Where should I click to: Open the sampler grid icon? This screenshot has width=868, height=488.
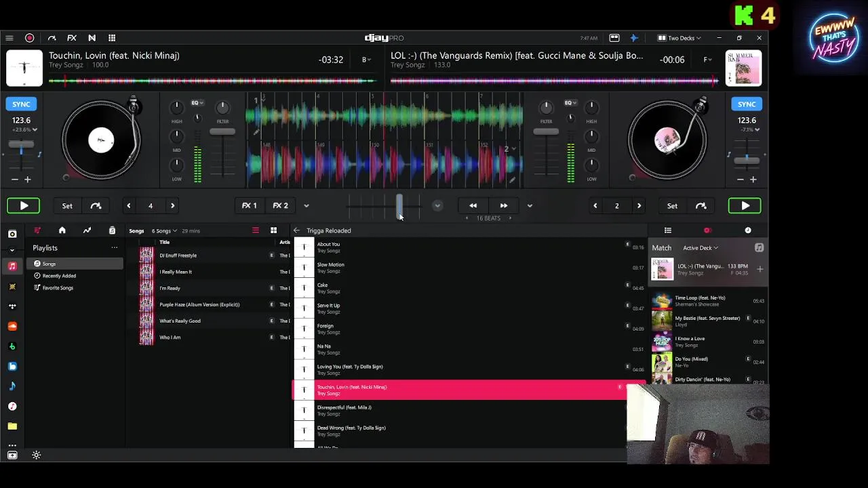[112, 38]
